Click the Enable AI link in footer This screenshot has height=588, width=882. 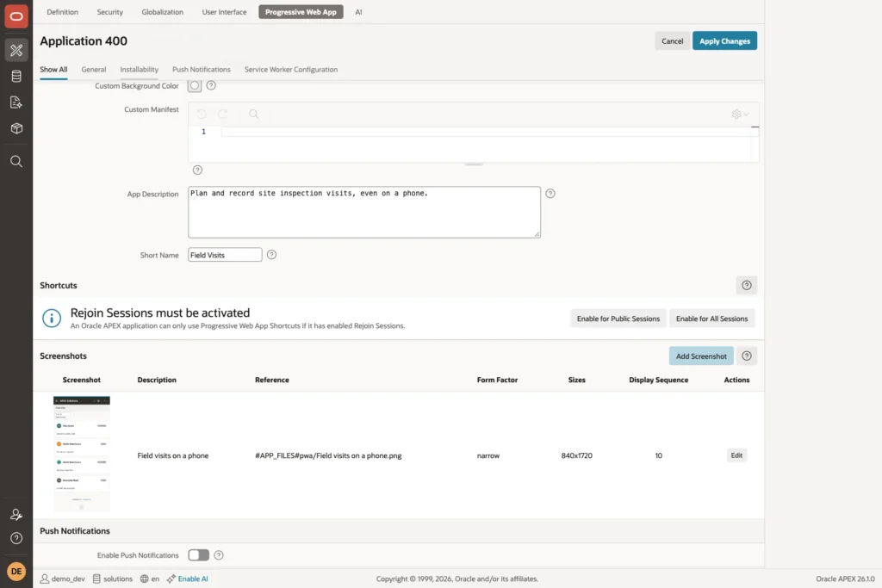point(193,579)
